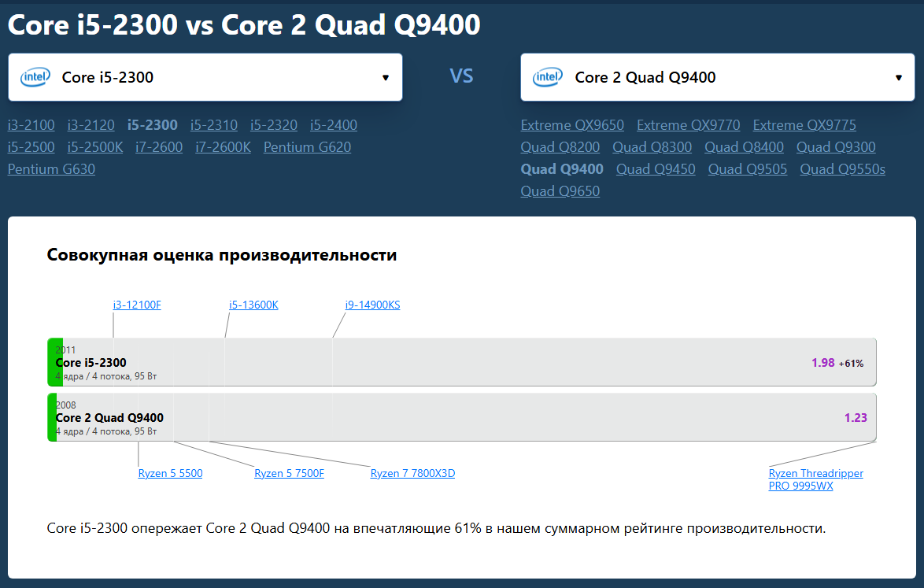Open the Quad Q8200 link
This screenshot has height=588, width=924.
click(x=560, y=146)
